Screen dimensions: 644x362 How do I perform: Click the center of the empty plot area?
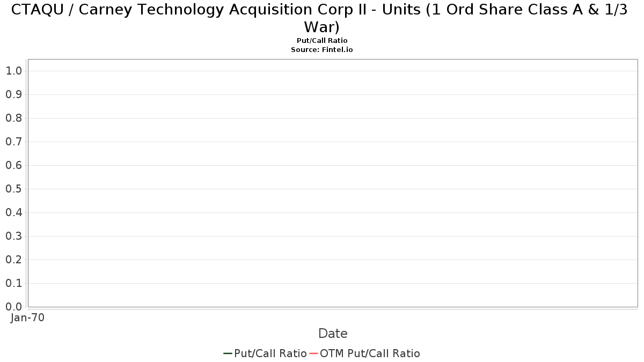333,183
